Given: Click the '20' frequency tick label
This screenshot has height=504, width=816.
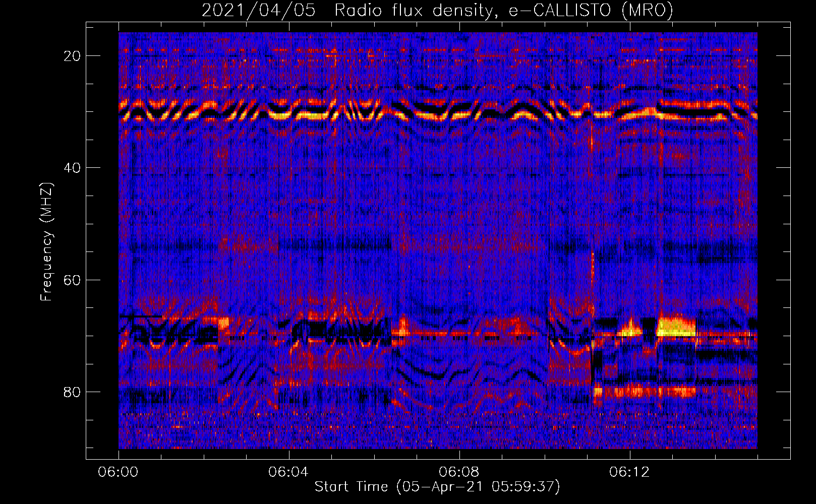Looking at the screenshot, I should point(73,56).
